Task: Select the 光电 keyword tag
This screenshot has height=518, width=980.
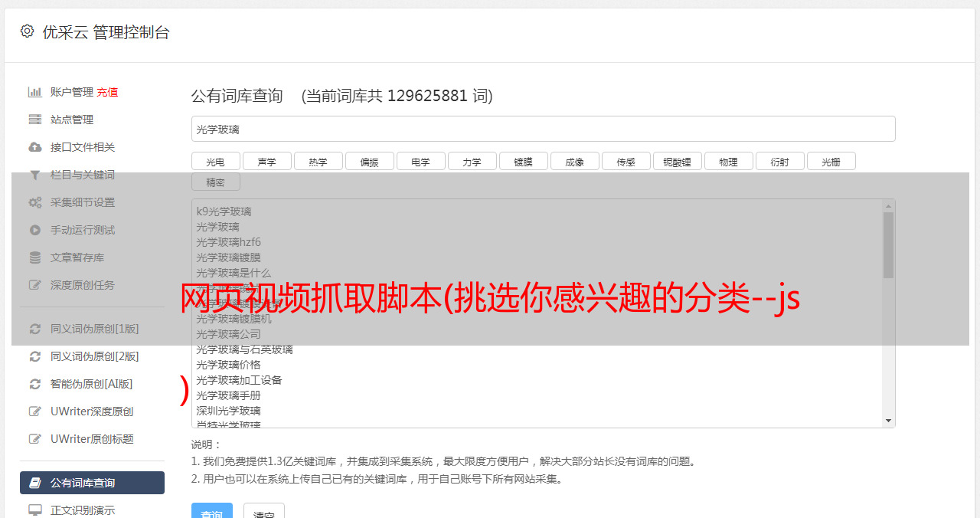Action: 216,161
